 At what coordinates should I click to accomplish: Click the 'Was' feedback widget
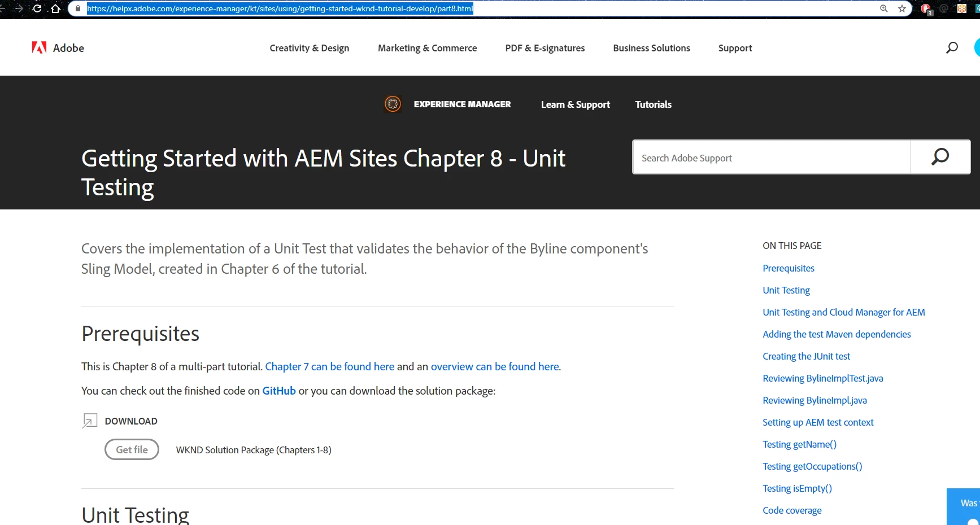point(964,506)
